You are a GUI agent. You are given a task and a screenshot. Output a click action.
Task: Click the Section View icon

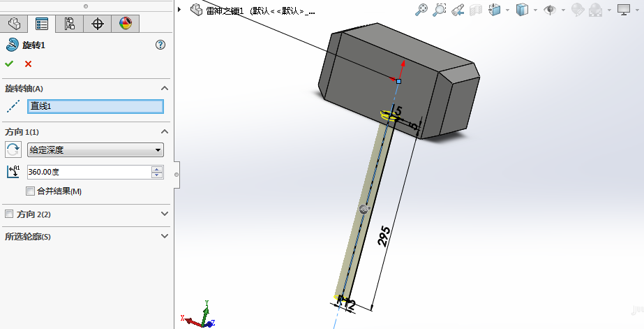pyautogui.click(x=476, y=10)
